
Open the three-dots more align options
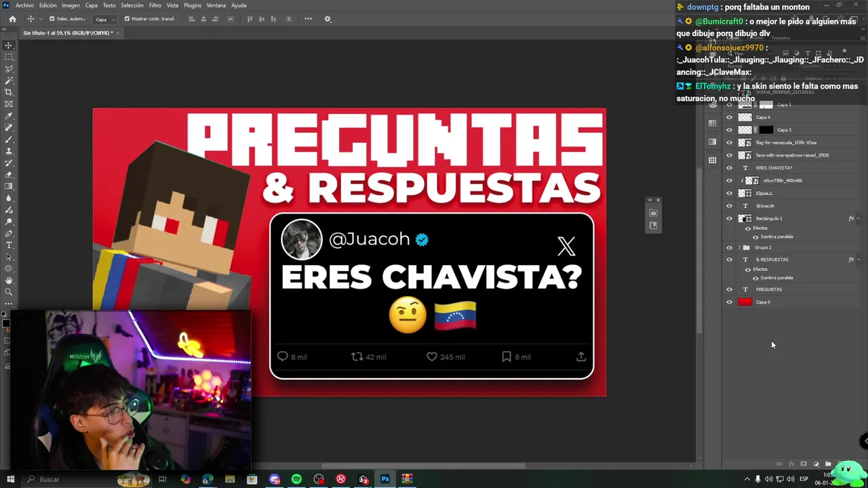tap(308, 19)
